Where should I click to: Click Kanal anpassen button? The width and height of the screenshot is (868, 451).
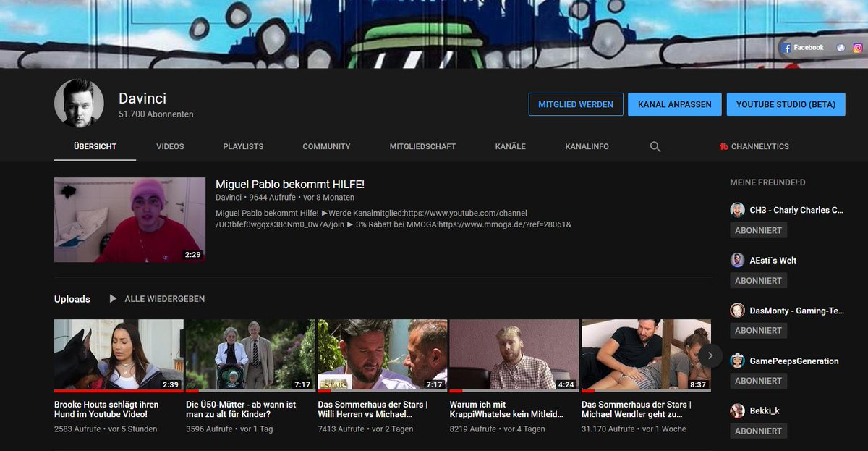click(674, 104)
